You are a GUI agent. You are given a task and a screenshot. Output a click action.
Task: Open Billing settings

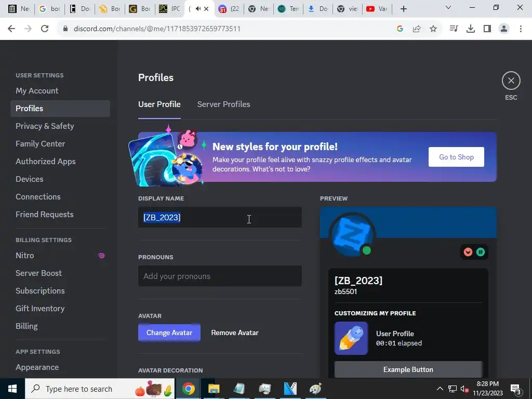pos(60,326)
